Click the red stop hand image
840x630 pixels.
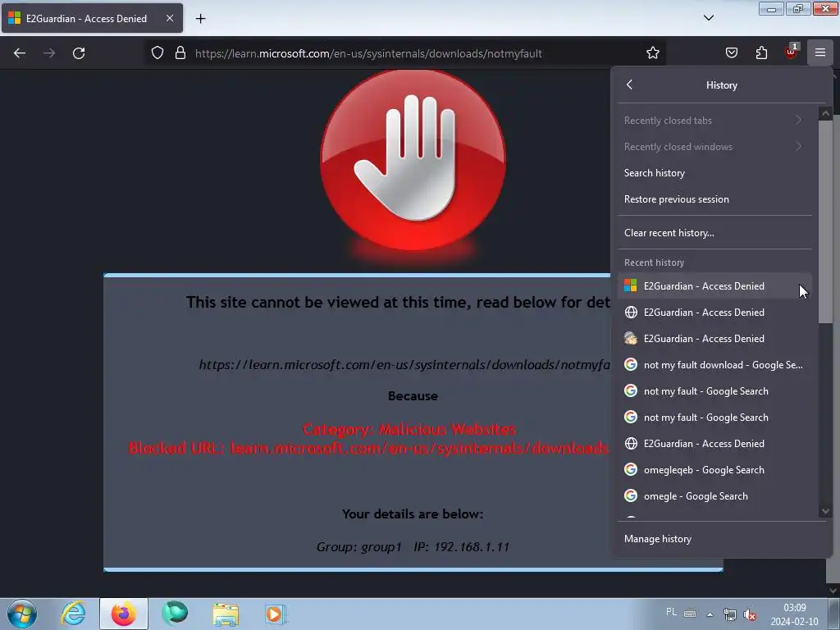(x=413, y=161)
